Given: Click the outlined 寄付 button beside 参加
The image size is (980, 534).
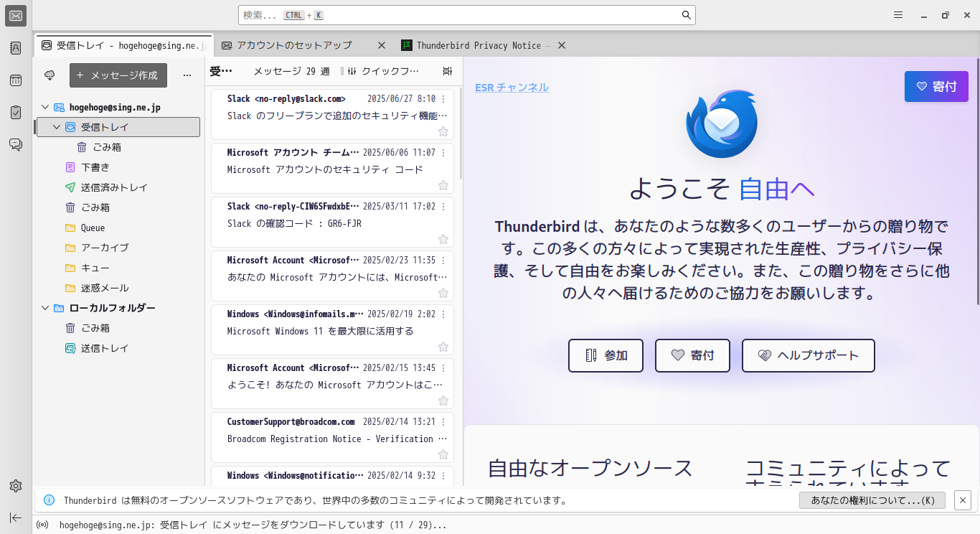Looking at the screenshot, I should tap(692, 355).
